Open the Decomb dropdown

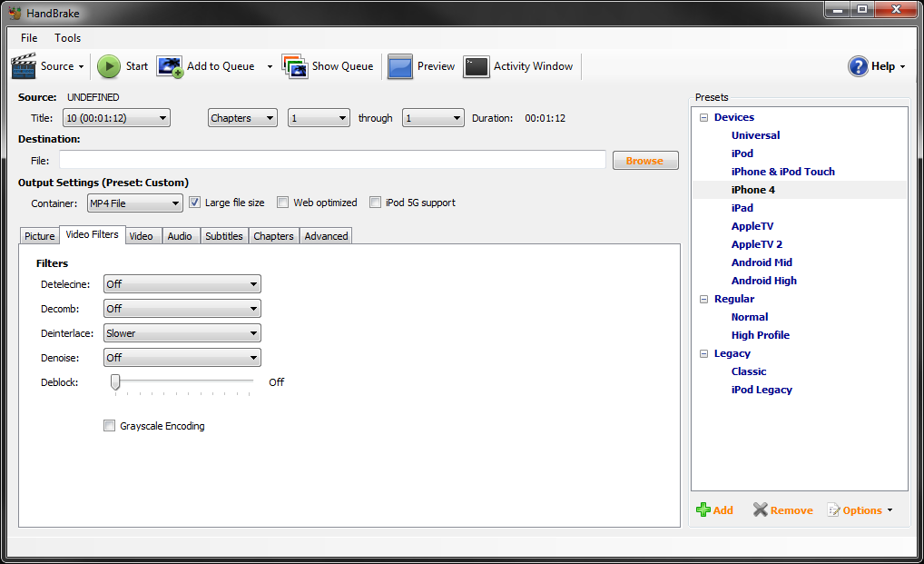[182, 309]
